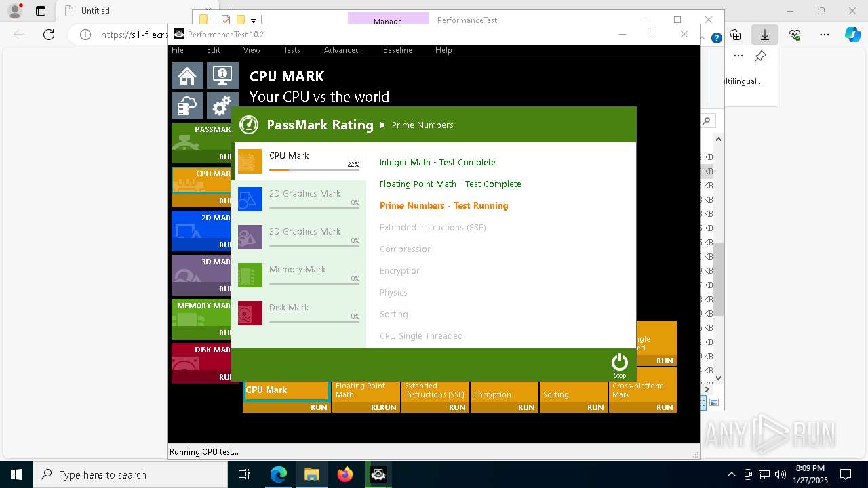This screenshot has width=868, height=488.
Task: Open the Advanced menu
Action: (342, 50)
